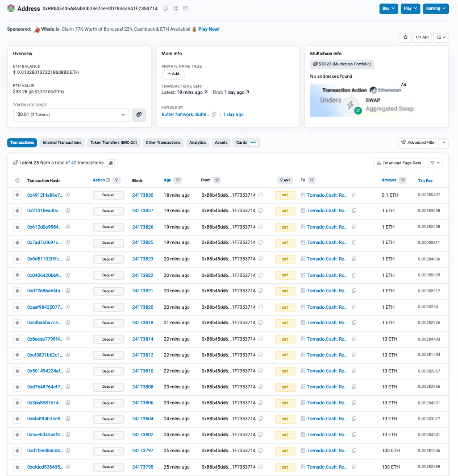Filter the Block Age column
The width and height of the screenshot is (458, 476).
[178, 180]
